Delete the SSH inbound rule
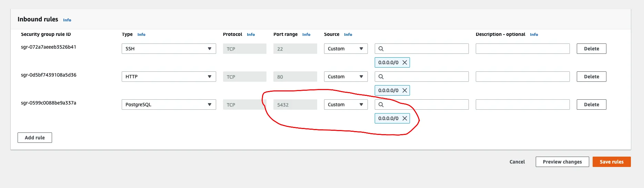 pyautogui.click(x=591, y=49)
